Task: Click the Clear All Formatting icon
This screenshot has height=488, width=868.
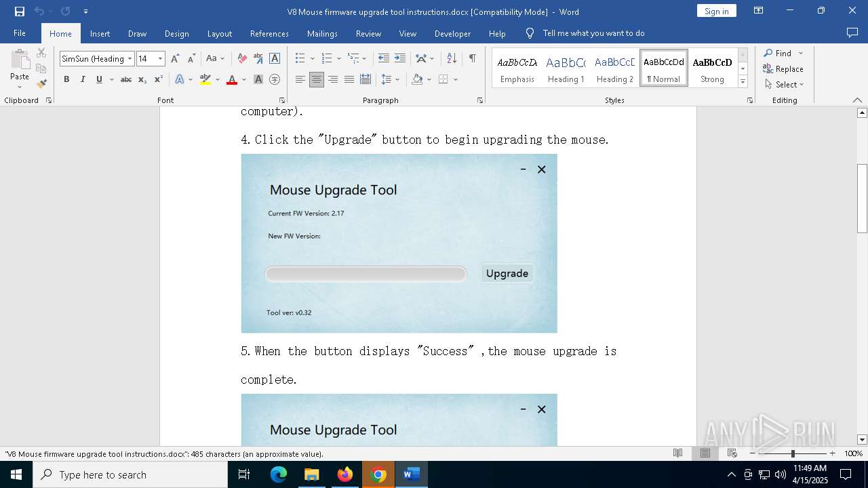Action: pyautogui.click(x=242, y=59)
